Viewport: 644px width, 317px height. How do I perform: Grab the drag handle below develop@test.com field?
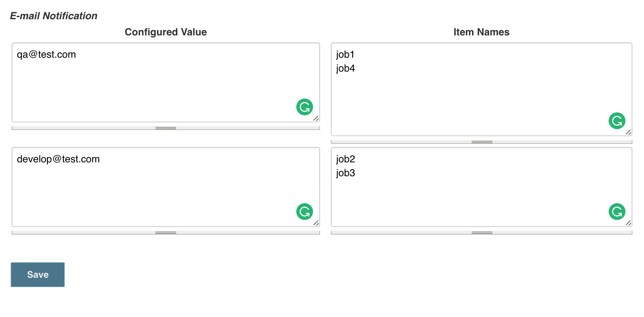coord(166,233)
